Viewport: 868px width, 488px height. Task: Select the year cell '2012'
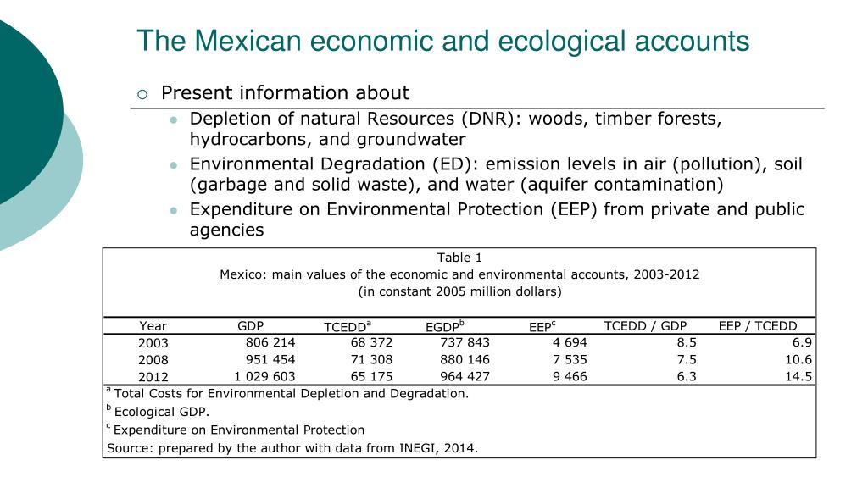pos(153,377)
